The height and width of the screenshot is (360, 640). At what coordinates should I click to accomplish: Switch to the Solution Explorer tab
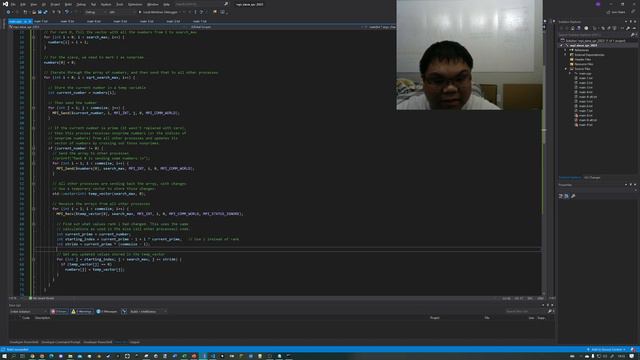(570, 178)
